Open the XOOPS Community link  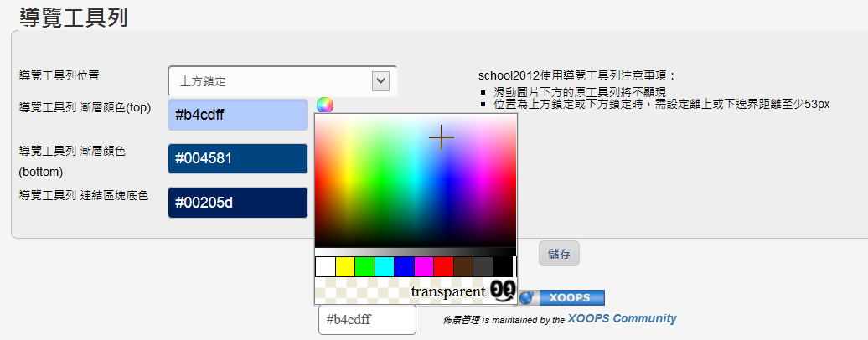tap(622, 319)
